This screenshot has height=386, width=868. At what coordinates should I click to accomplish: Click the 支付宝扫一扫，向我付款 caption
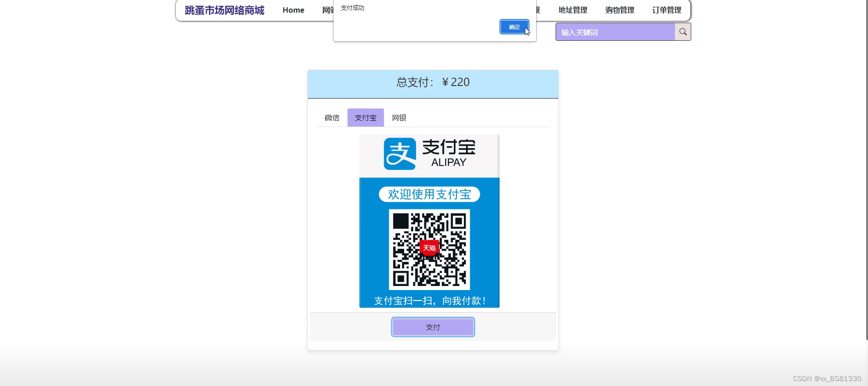[429, 301]
